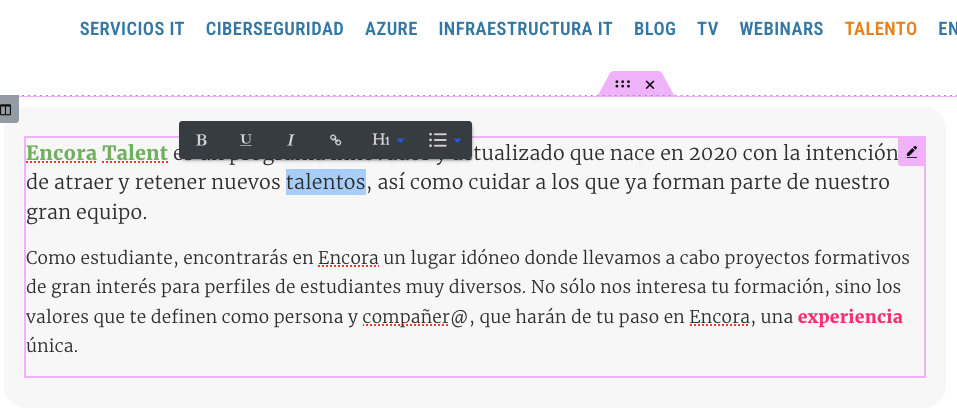Click the pencil edit icon on text module
957x413 pixels.
[x=912, y=153]
